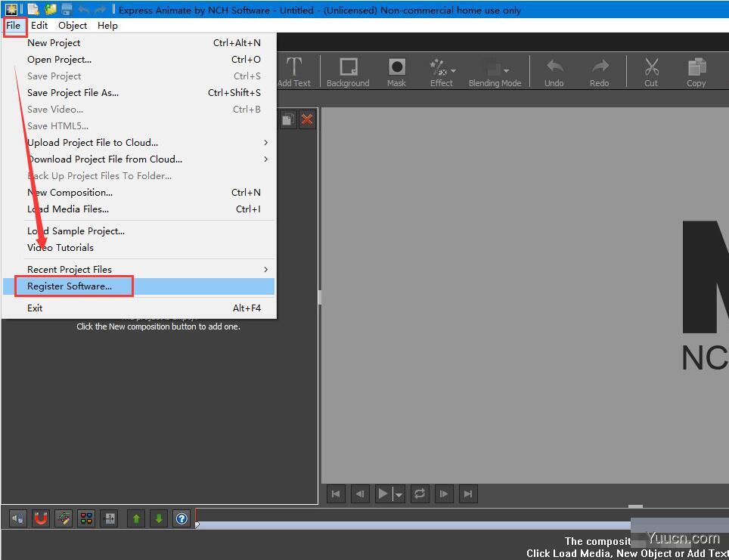Click the horizontal timeline scrollbar
The width and height of the screenshot is (729, 560).
pos(416,521)
